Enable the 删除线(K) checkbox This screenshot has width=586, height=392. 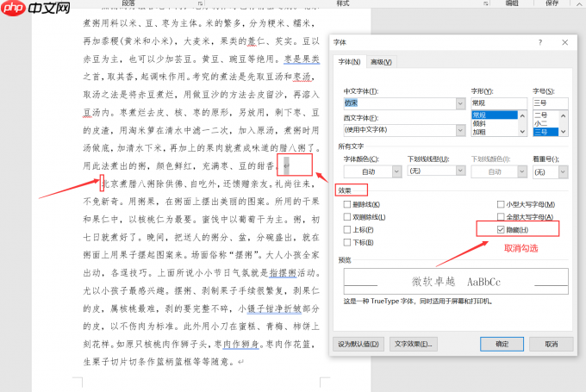click(x=347, y=204)
